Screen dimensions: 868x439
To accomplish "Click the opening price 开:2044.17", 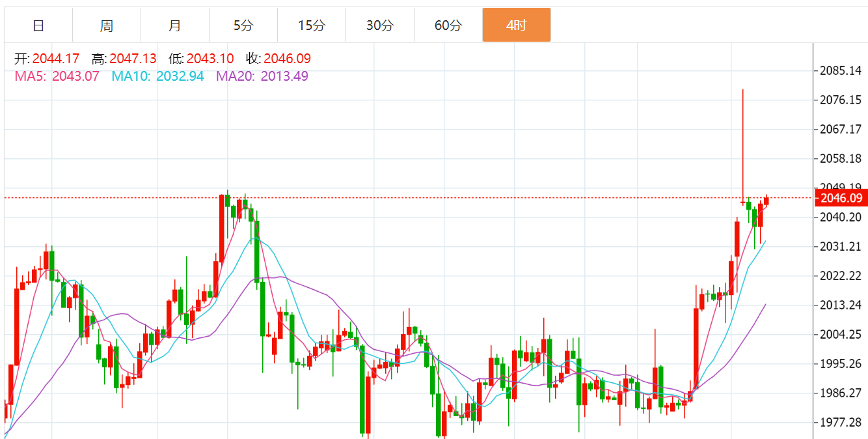I will 47,59.
